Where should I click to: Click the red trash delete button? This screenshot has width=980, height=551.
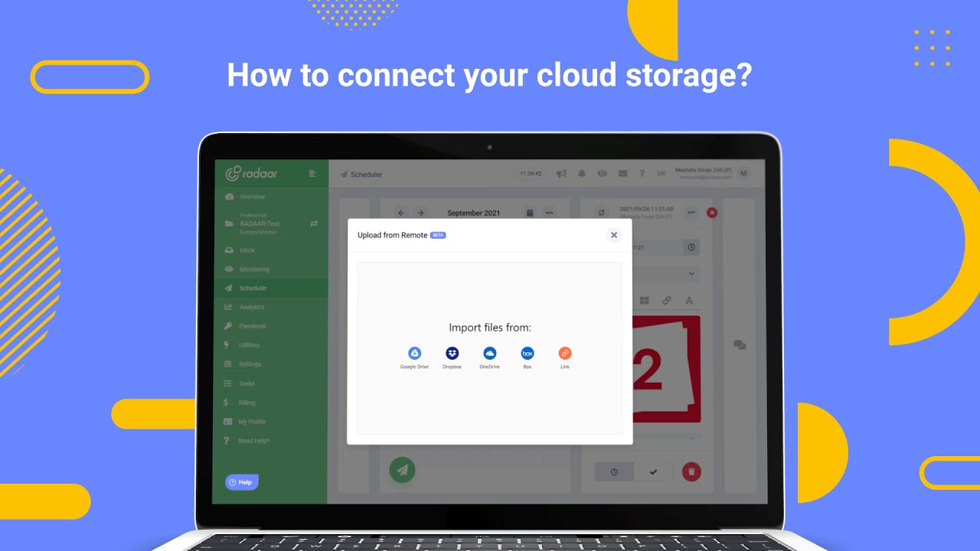[x=691, y=471]
